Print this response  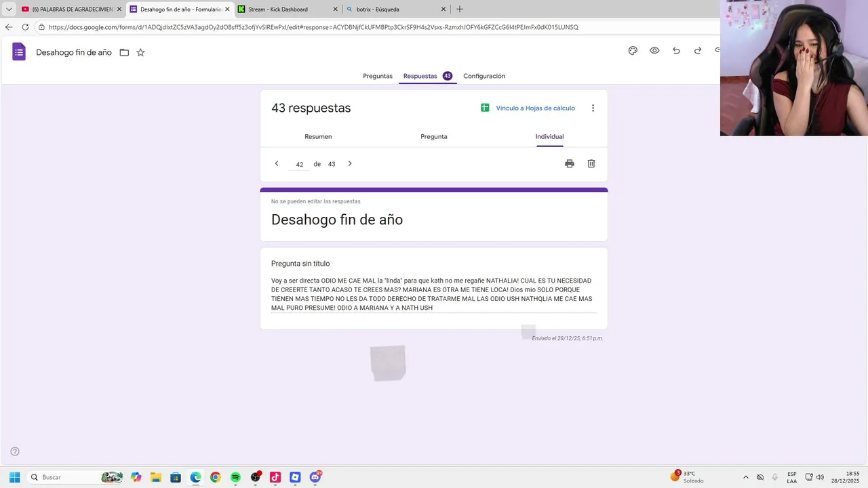click(570, 163)
